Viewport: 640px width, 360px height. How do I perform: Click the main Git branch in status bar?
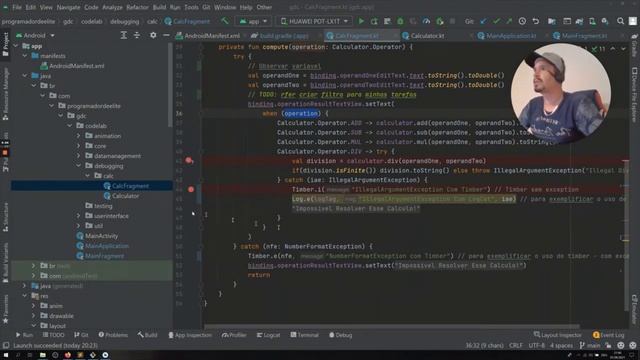pos(590,345)
